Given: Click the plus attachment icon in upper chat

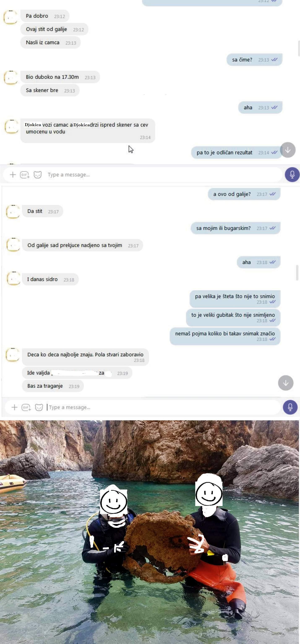Looking at the screenshot, I should pyautogui.click(x=13, y=174).
